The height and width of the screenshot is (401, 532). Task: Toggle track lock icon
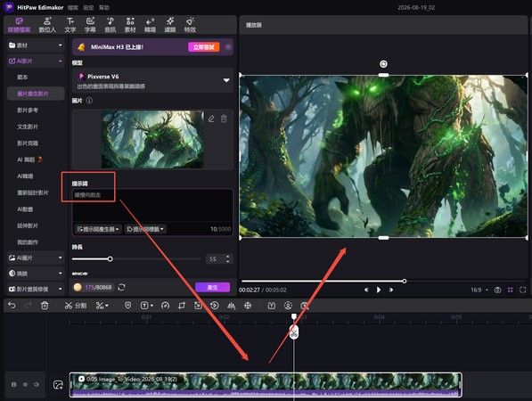point(14,384)
